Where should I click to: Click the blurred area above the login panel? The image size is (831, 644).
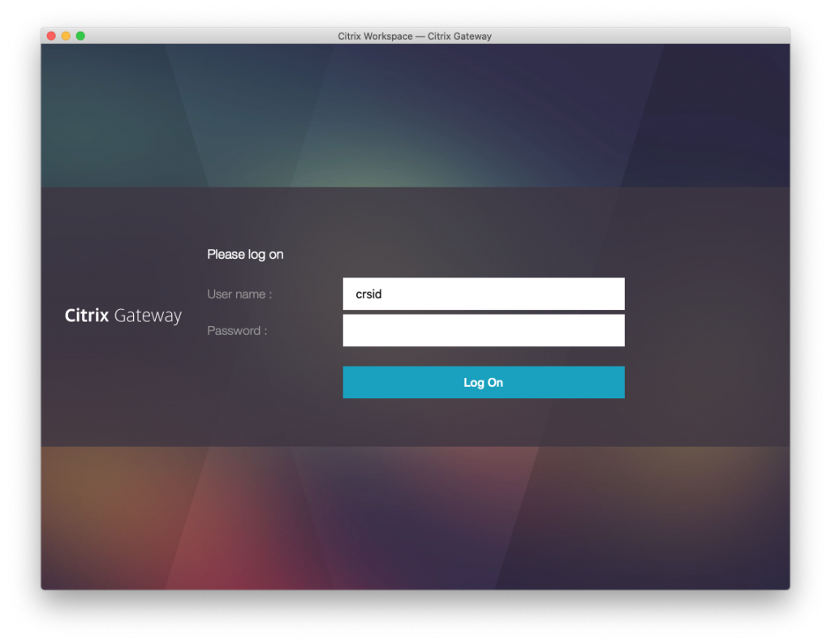point(415,114)
